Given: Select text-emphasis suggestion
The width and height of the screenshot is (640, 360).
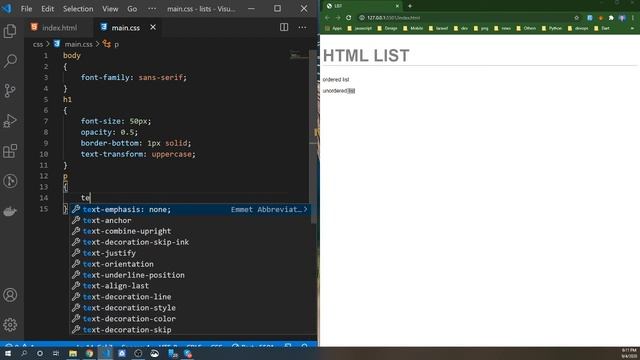Looking at the screenshot, I should (x=190, y=209).
